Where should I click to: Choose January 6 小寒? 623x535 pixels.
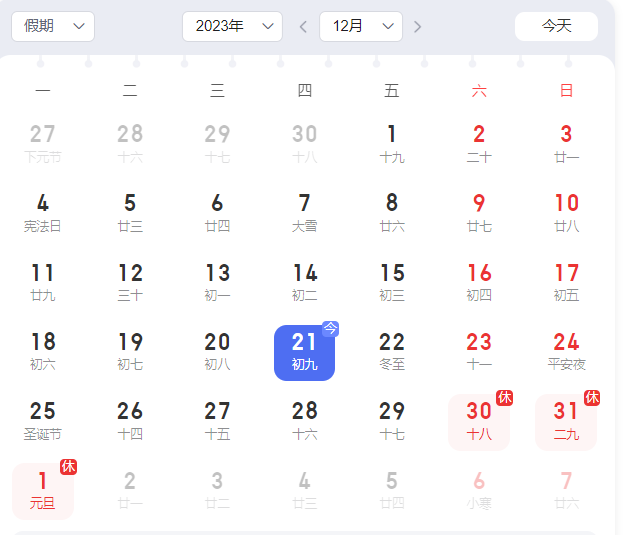(x=479, y=491)
